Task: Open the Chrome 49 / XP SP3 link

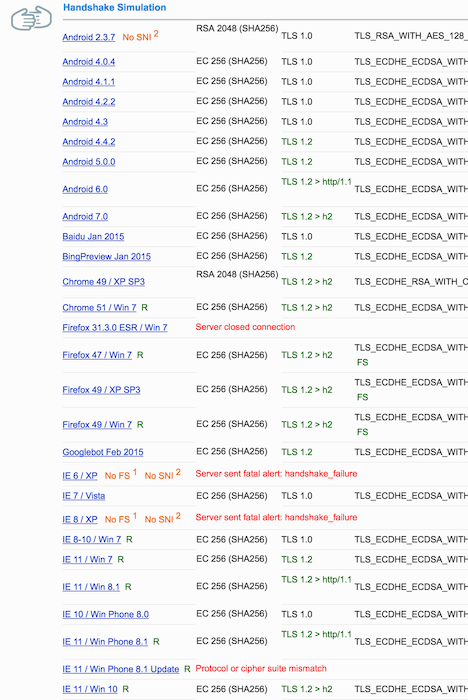Action: pos(104,282)
